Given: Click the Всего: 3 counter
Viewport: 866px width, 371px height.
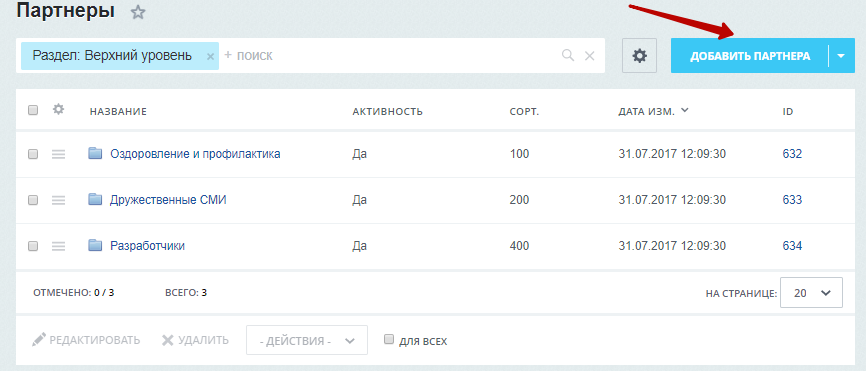Looking at the screenshot, I should click(186, 293).
